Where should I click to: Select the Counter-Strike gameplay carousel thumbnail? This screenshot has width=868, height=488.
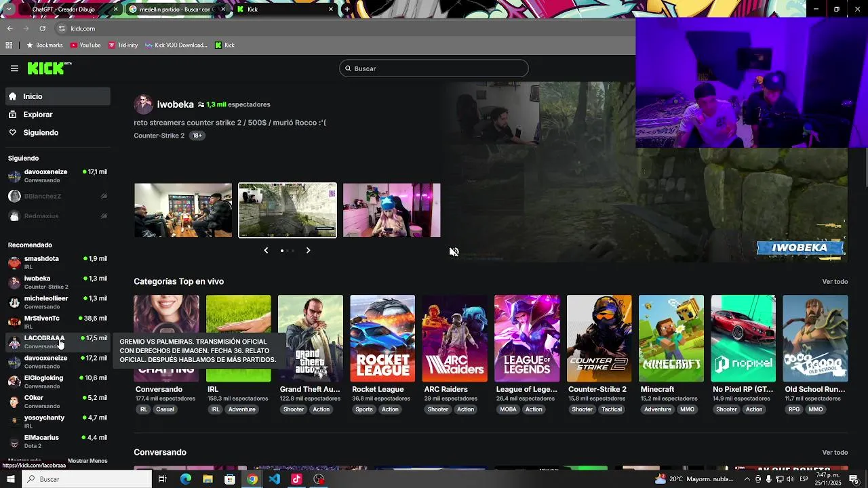(288, 210)
